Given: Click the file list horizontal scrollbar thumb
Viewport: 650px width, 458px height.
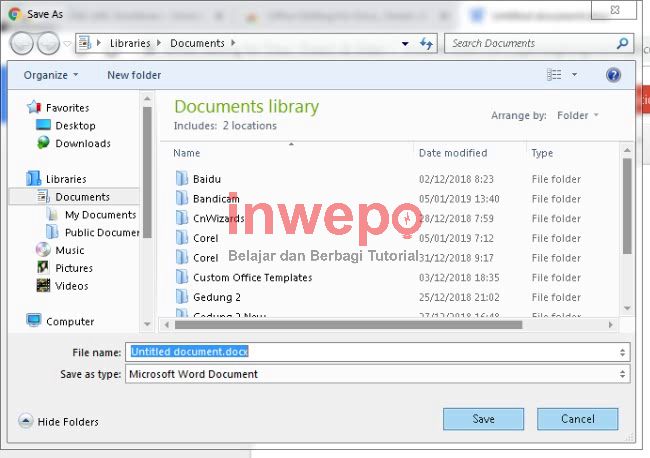Looking at the screenshot, I should (x=348, y=325).
